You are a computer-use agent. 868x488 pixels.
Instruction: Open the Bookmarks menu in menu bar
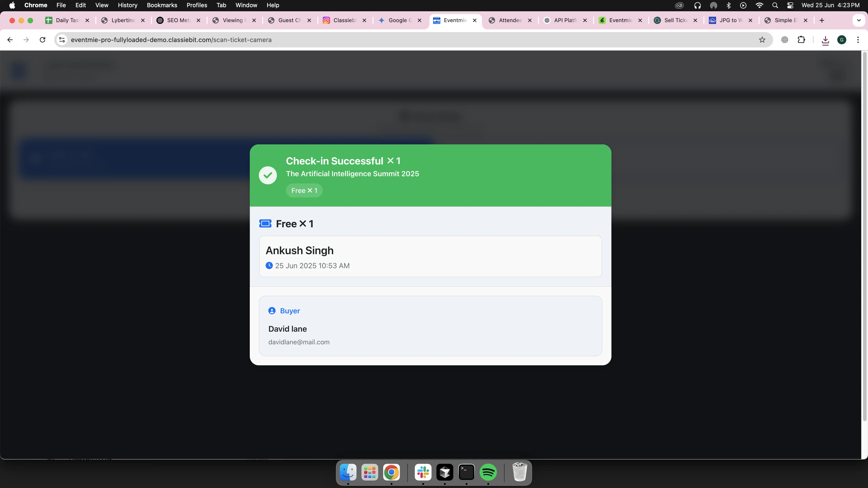(x=162, y=5)
